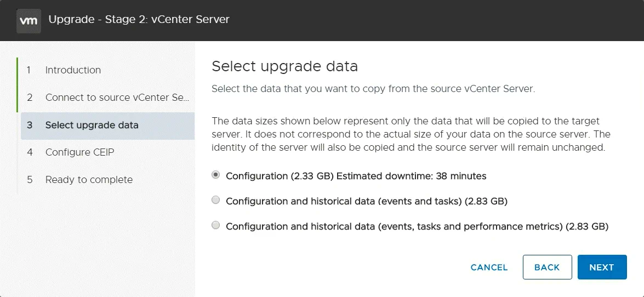Click the 'Upgrade - Stage 2: vCenter Server' title
Screen dimensions: 644x297
click(139, 20)
